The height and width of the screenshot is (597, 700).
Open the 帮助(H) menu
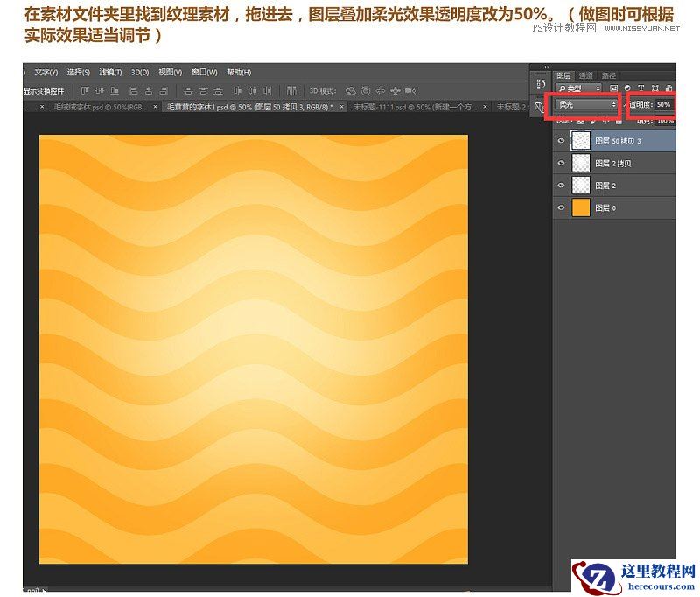click(239, 72)
